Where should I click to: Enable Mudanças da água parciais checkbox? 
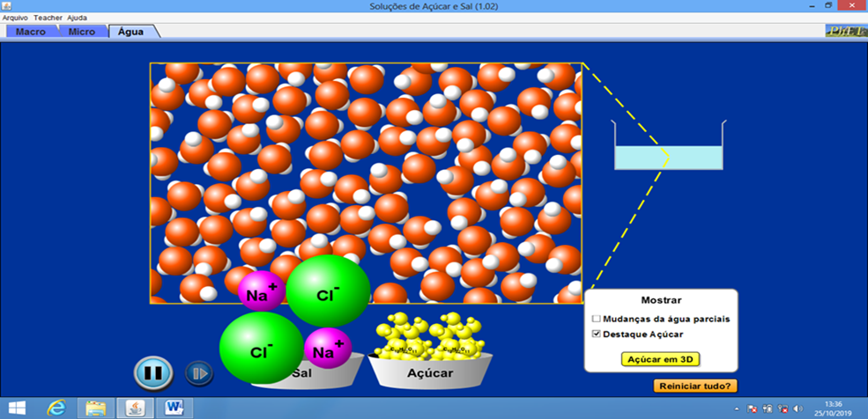coord(597,318)
